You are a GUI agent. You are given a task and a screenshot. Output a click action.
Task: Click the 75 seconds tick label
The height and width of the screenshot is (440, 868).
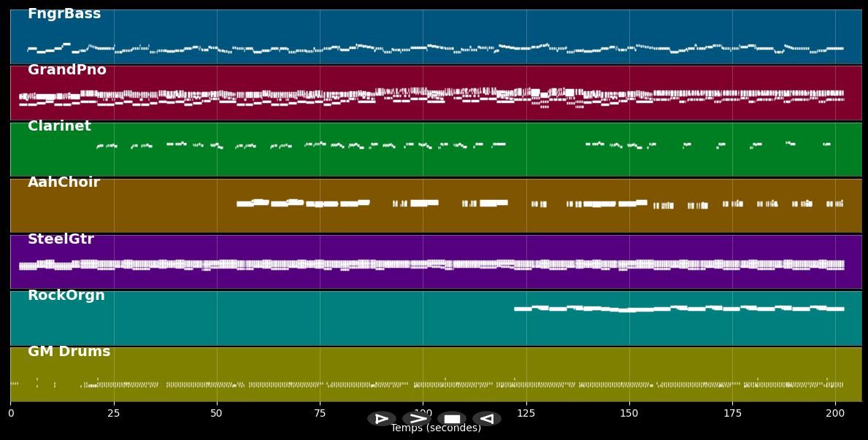coord(320,413)
